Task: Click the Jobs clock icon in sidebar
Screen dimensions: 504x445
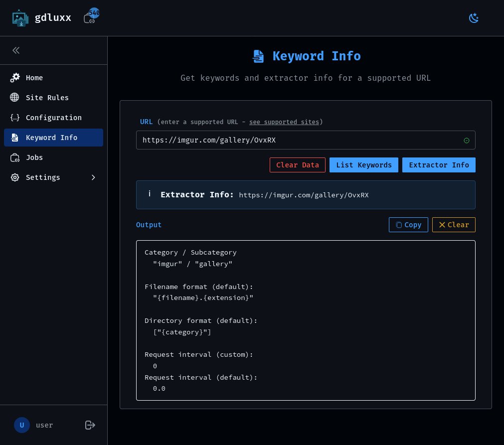Action: coord(15,157)
